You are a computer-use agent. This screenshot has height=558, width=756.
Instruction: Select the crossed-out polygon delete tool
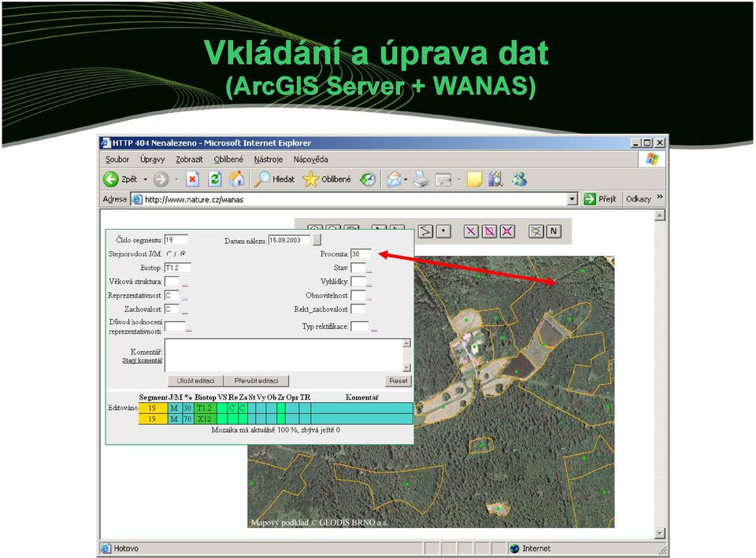tap(489, 231)
